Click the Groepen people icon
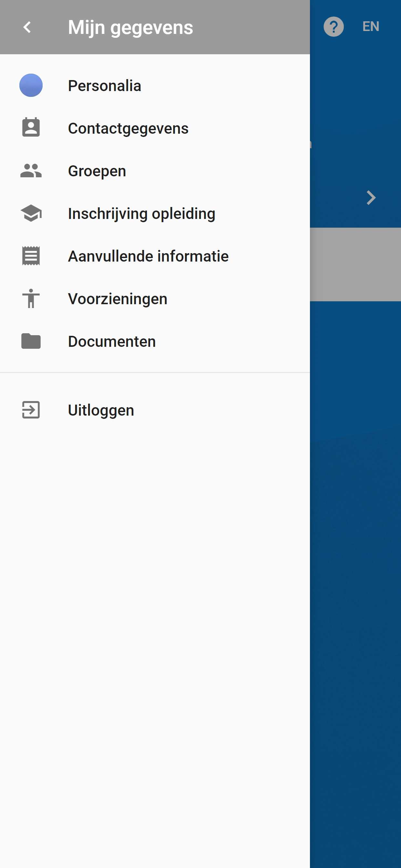The width and height of the screenshot is (401, 868). pos(31,170)
